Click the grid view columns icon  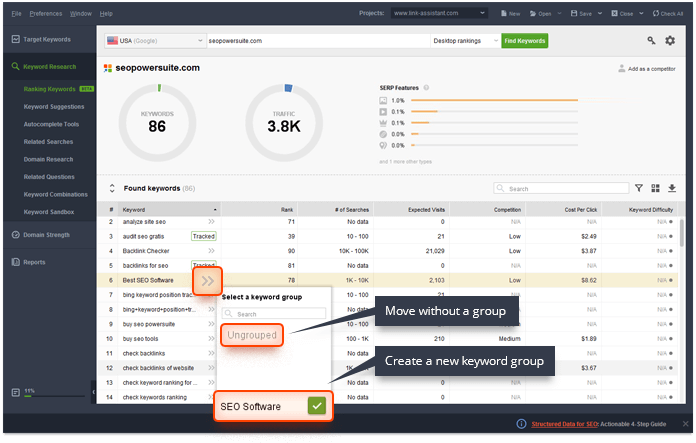(655, 188)
